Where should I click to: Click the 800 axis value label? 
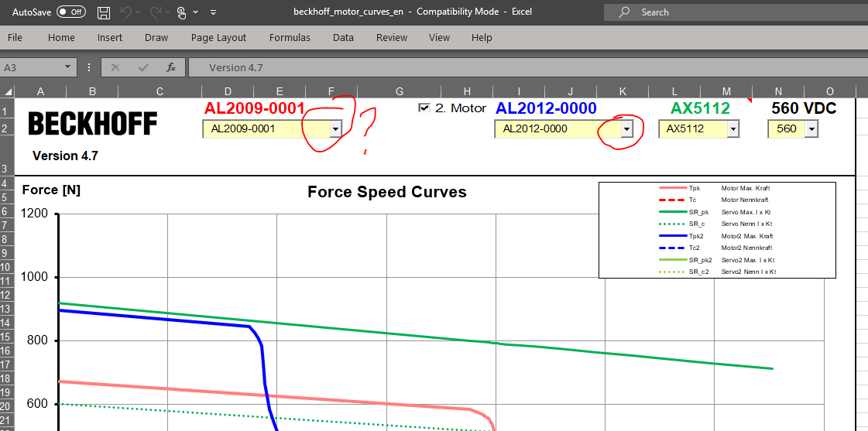38,340
